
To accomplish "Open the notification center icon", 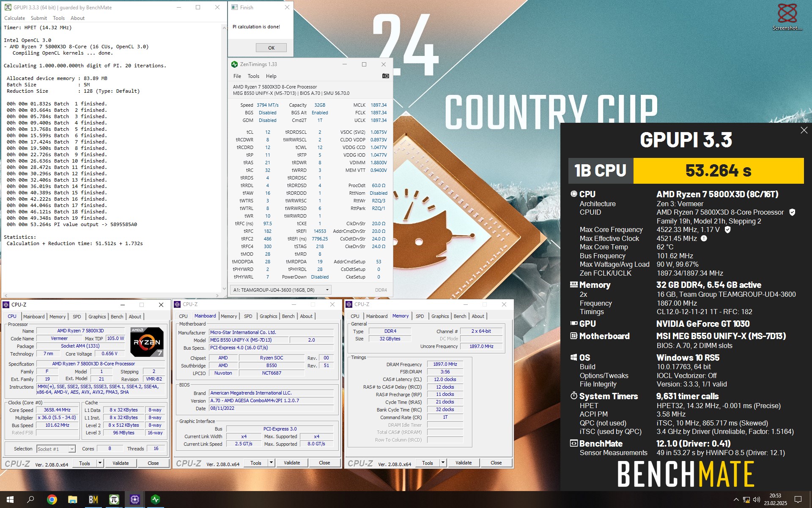I will [798, 500].
